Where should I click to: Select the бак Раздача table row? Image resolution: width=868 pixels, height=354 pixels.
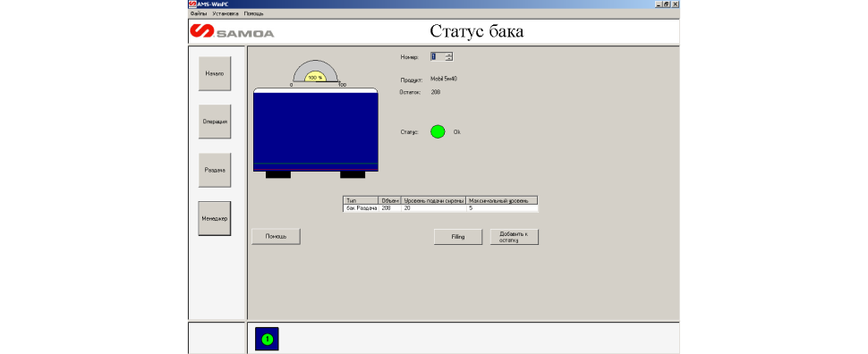(440, 208)
